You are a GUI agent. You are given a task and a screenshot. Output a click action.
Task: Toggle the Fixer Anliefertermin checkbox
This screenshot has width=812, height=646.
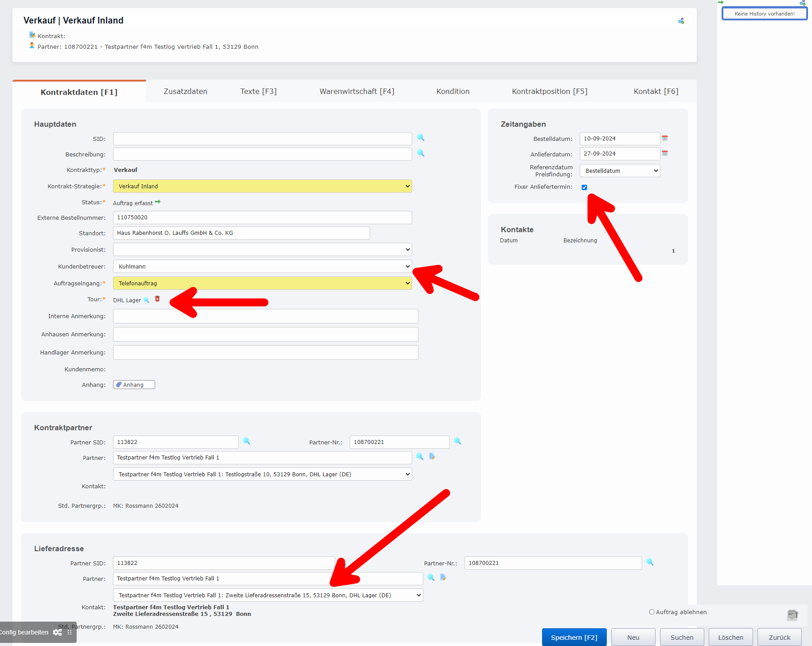pyautogui.click(x=584, y=187)
